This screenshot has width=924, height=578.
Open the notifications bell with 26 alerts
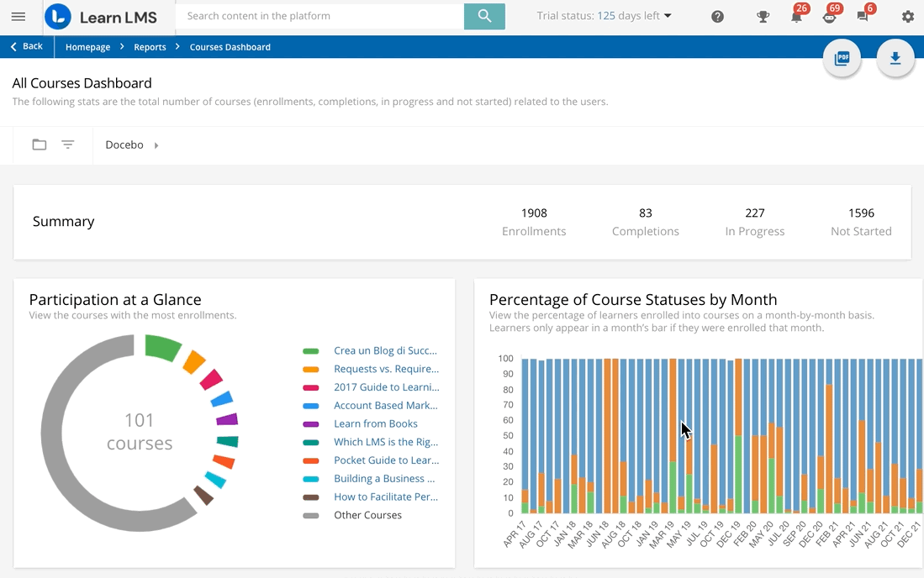pos(795,17)
